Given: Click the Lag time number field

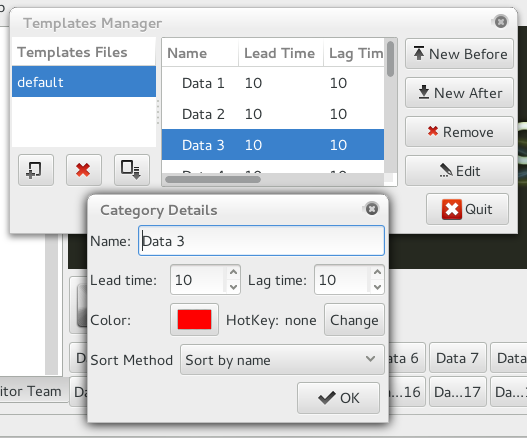Looking at the screenshot, I should tap(342, 280).
